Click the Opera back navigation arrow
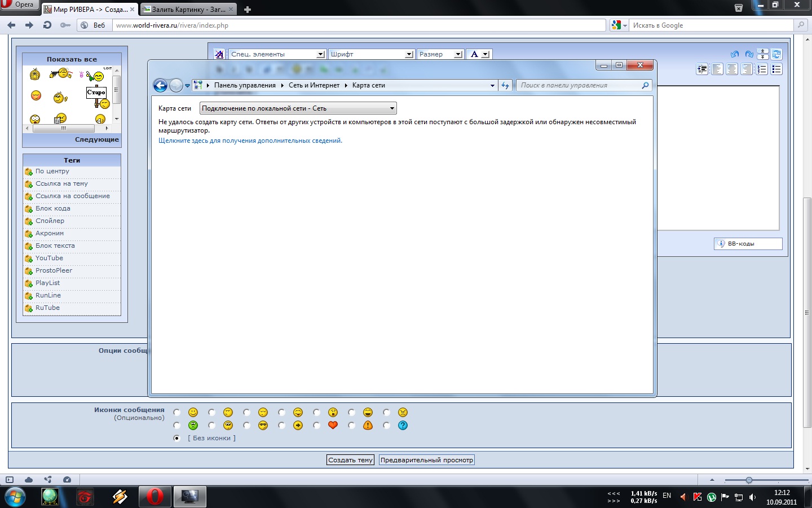The width and height of the screenshot is (812, 508). [11, 25]
